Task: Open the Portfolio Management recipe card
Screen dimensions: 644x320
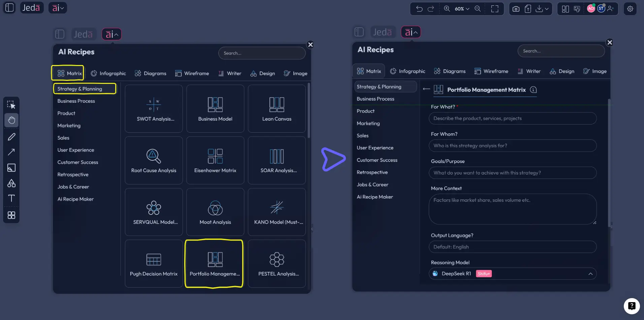Action: click(214, 263)
